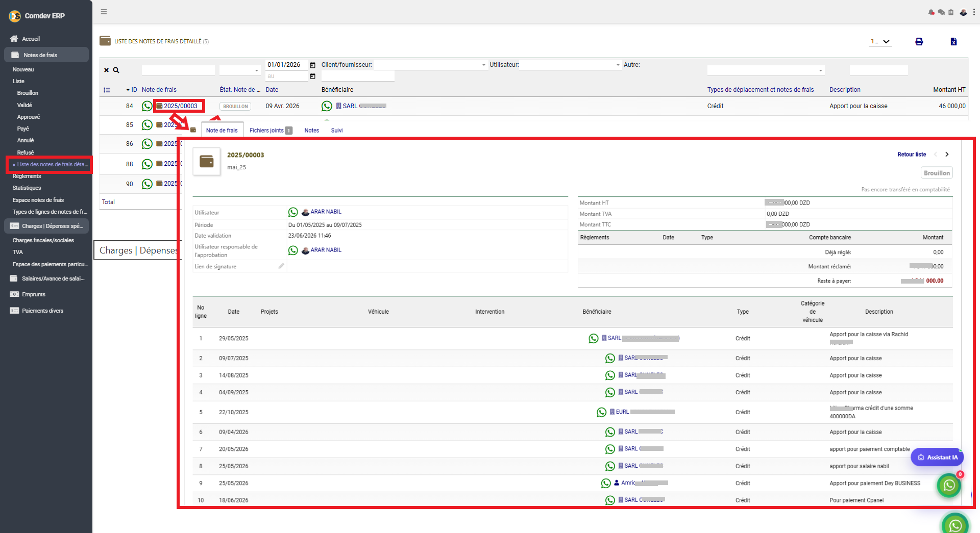
Task: Open WhatsApp icon in row 84
Action: (x=147, y=106)
